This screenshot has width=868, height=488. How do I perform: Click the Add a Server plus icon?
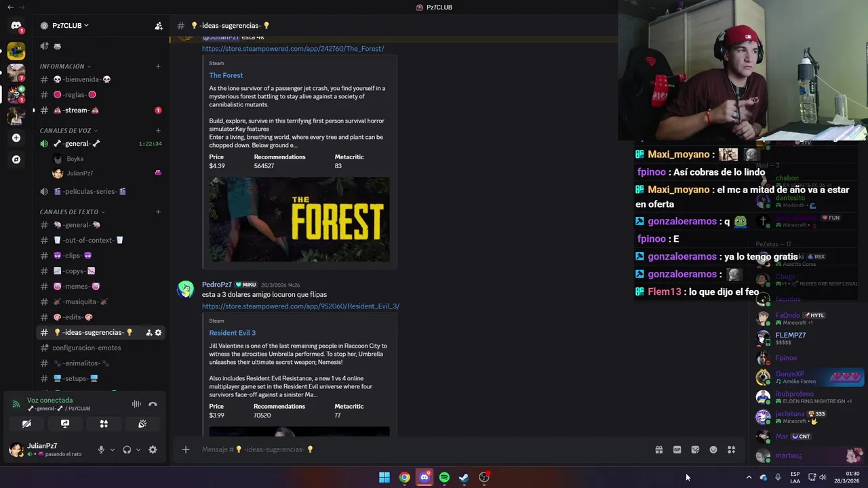click(16, 138)
